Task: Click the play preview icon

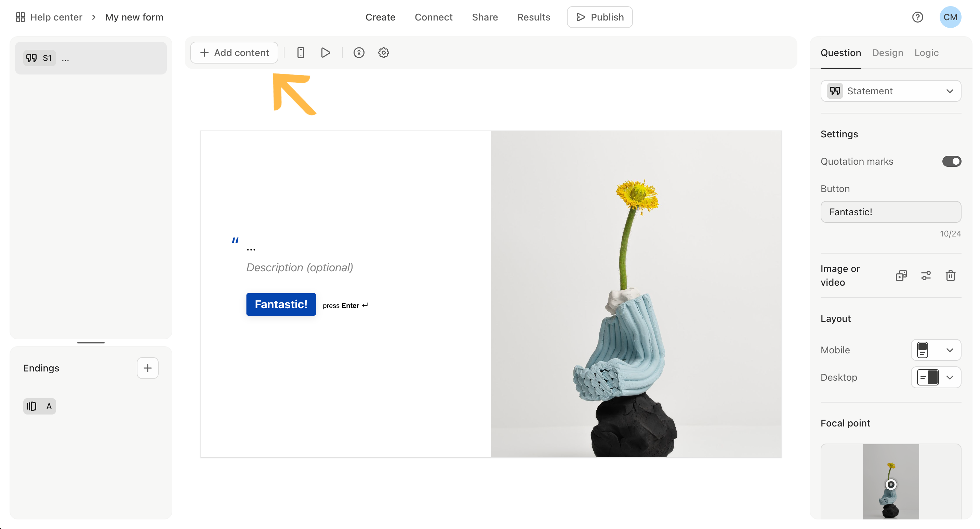Action: [325, 53]
